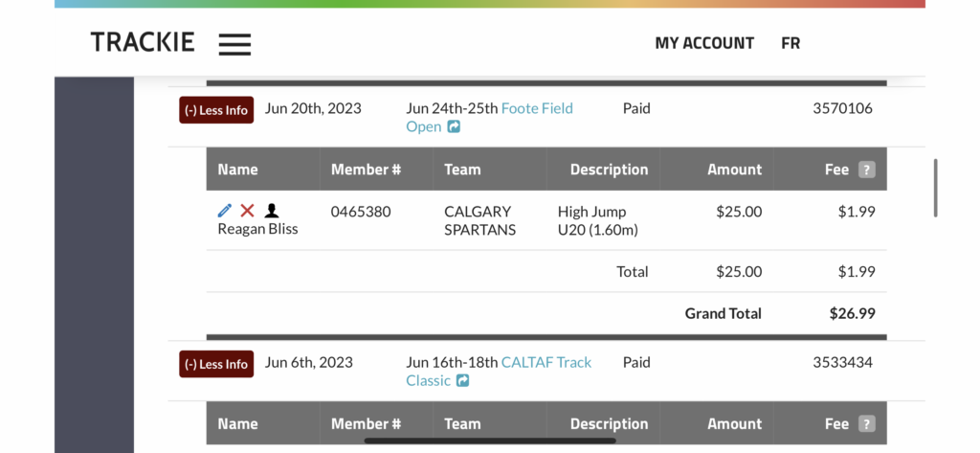Open Foote Field Open external link icon

coord(454,127)
